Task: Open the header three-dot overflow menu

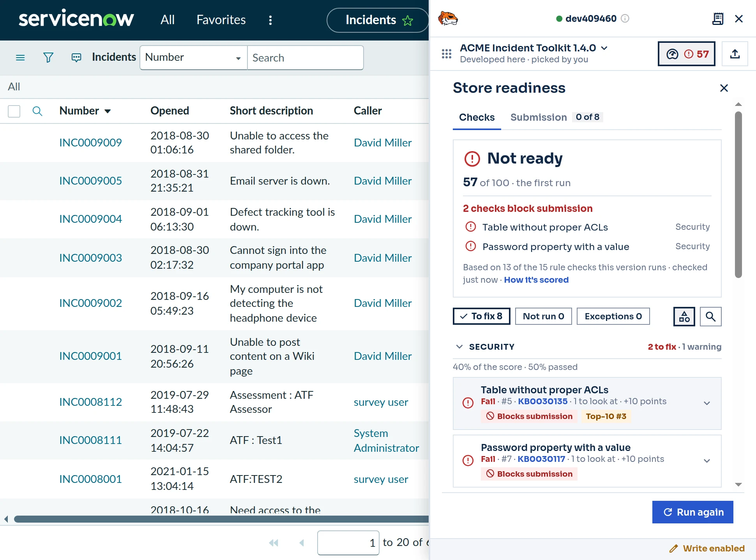Action: [x=270, y=20]
